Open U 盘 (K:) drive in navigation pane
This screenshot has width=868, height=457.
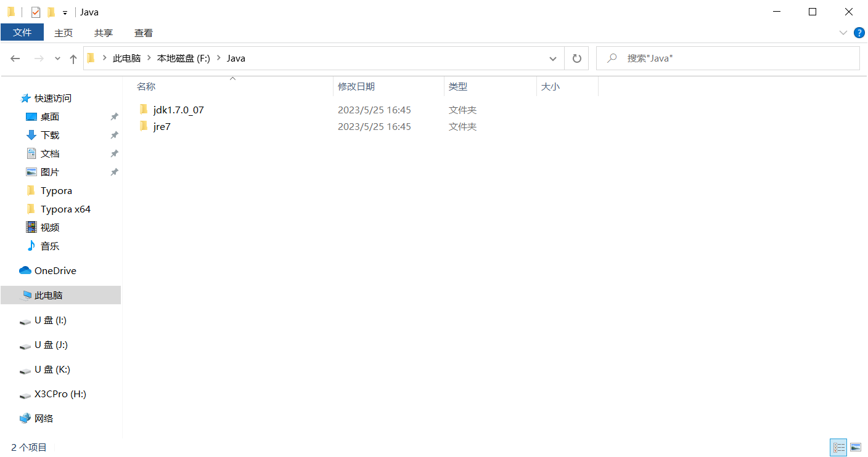[x=52, y=369]
